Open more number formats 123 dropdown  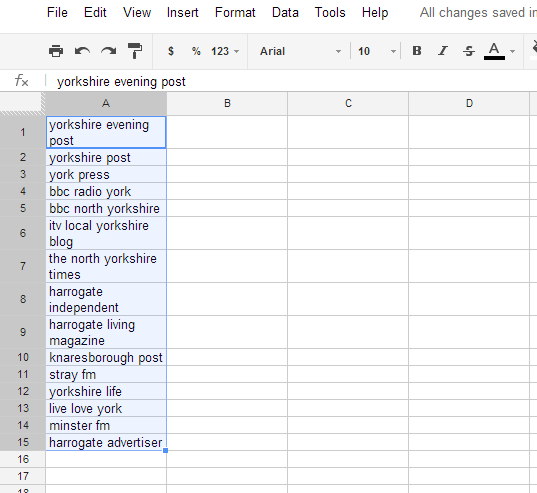point(225,51)
